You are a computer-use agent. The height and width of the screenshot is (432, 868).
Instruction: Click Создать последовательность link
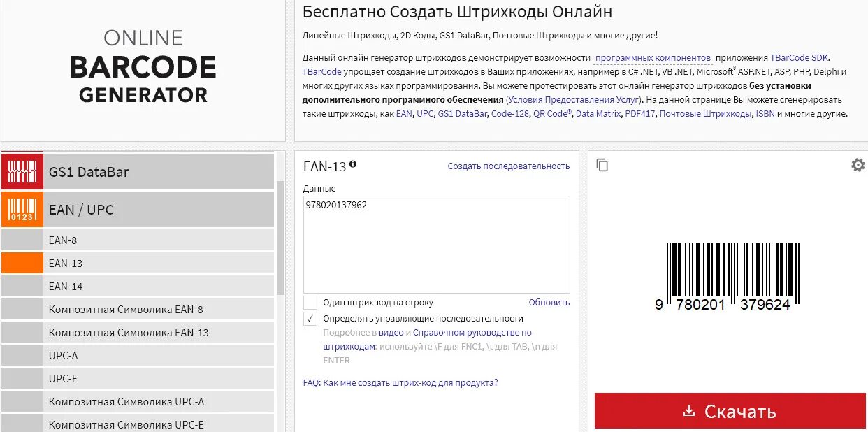point(509,166)
